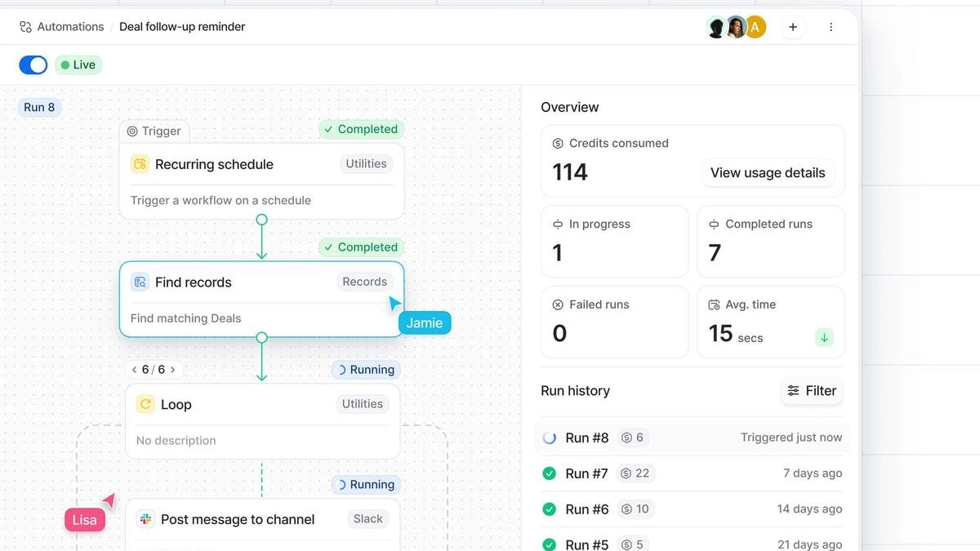Screen dimensions: 980x551
Task: Click credits badge showing 6 on Run #8
Action: (x=632, y=438)
